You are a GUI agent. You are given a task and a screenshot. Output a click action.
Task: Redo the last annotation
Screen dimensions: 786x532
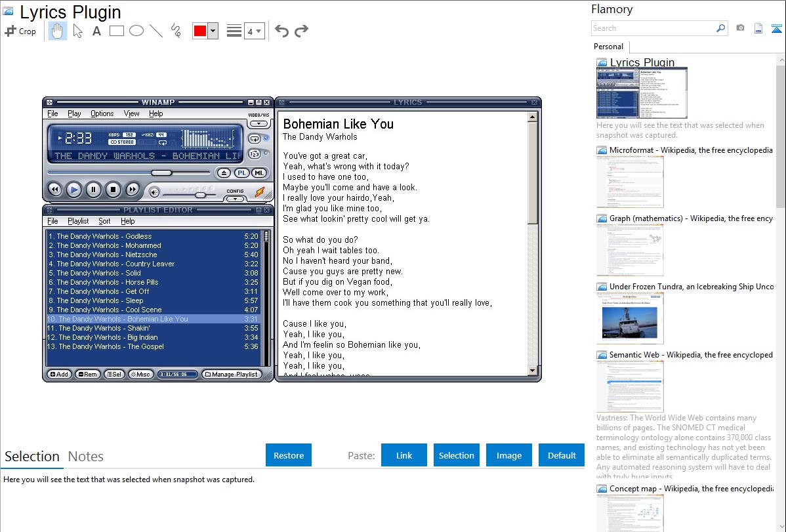pos(301,31)
